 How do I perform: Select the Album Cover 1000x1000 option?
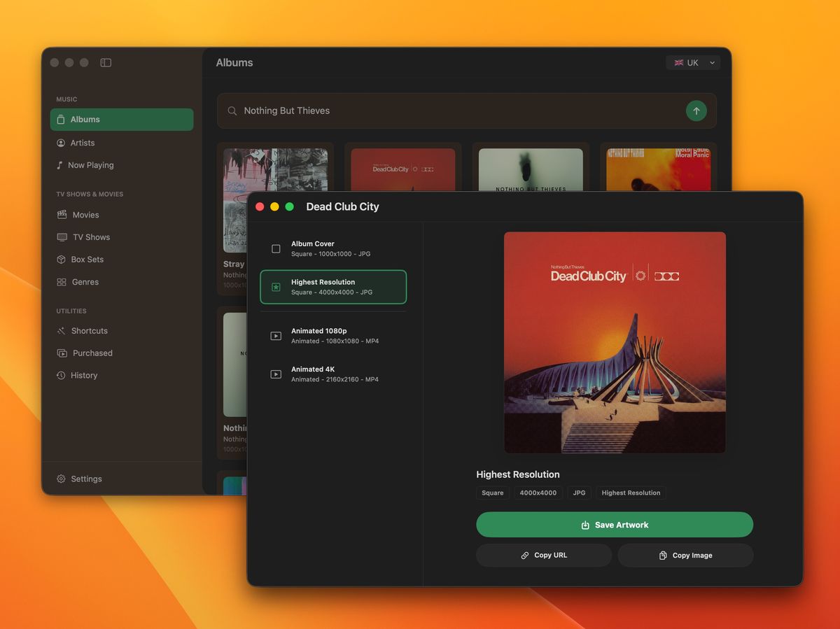point(333,248)
